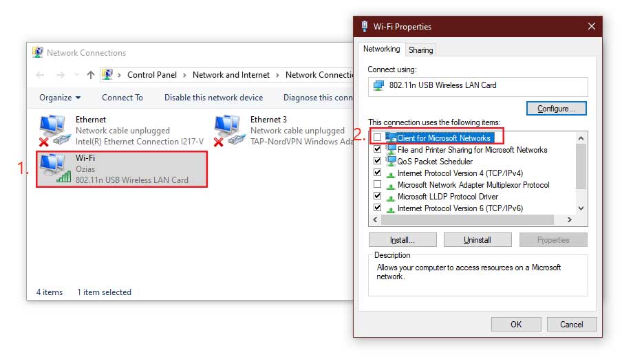The image size is (644, 359).
Task: Uncheck Microsoft LLDP Protocol Driver
Action: point(378,196)
